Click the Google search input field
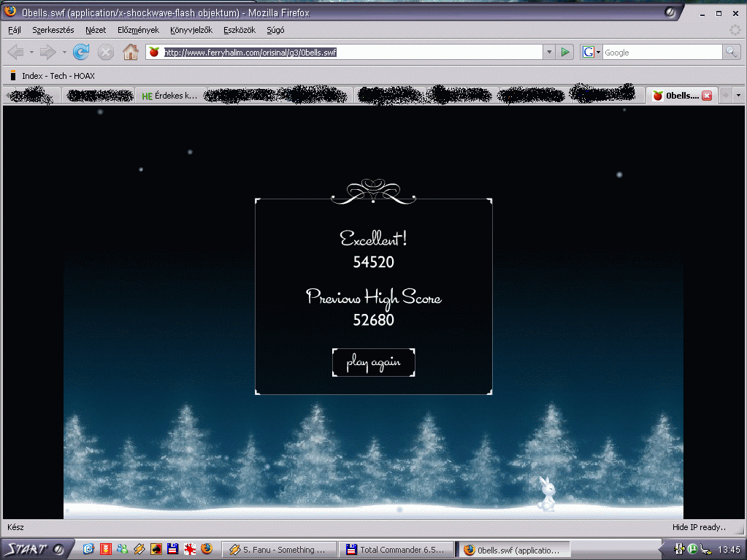The image size is (747, 560). coord(662,52)
